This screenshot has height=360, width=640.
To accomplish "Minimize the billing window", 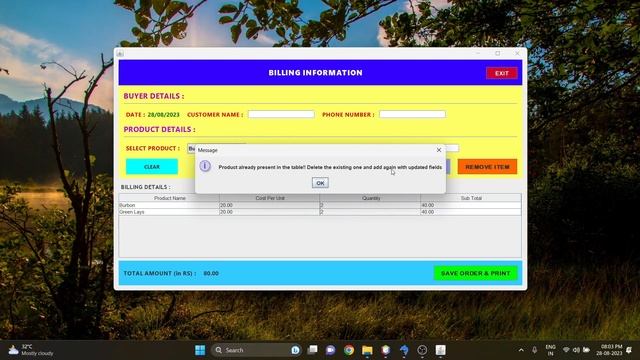I will (478, 53).
